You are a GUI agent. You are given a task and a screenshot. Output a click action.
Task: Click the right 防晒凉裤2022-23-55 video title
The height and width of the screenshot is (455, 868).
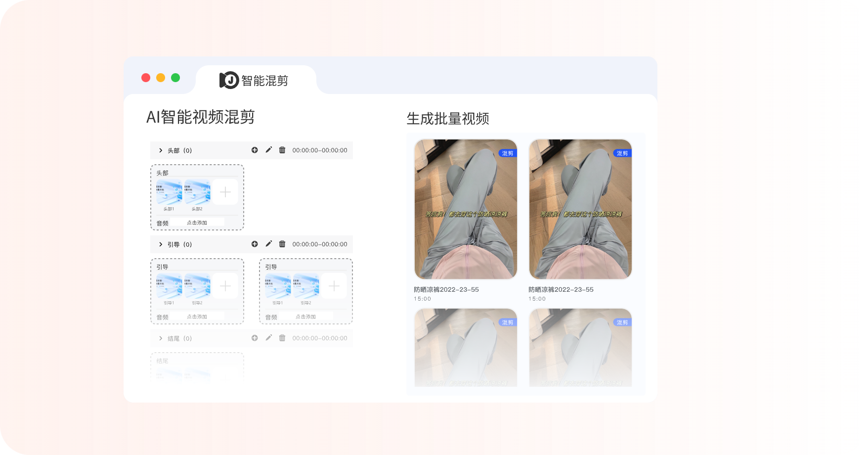click(x=561, y=290)
